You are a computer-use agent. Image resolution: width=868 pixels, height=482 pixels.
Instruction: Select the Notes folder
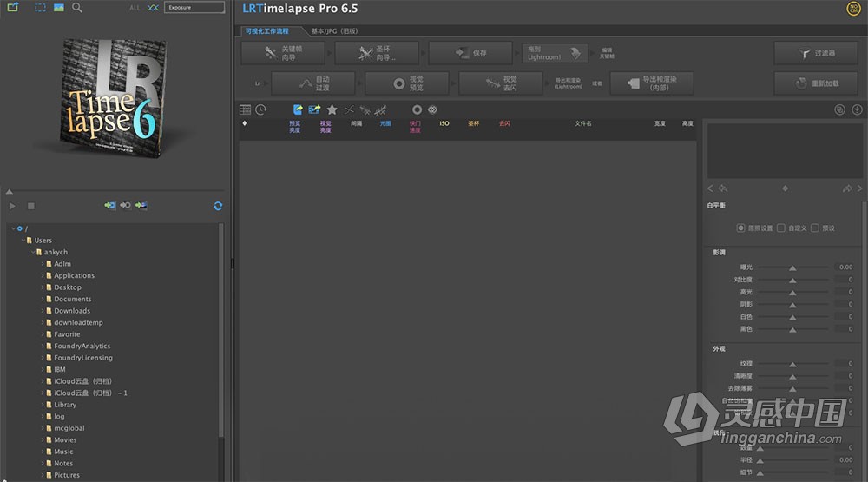coord(63,463)
